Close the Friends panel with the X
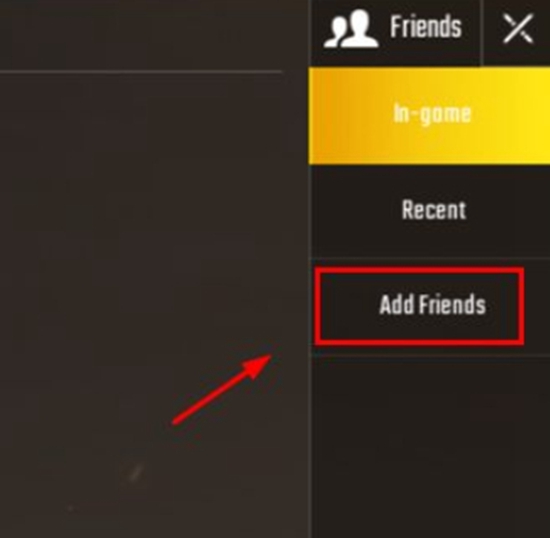 point(518,28)
